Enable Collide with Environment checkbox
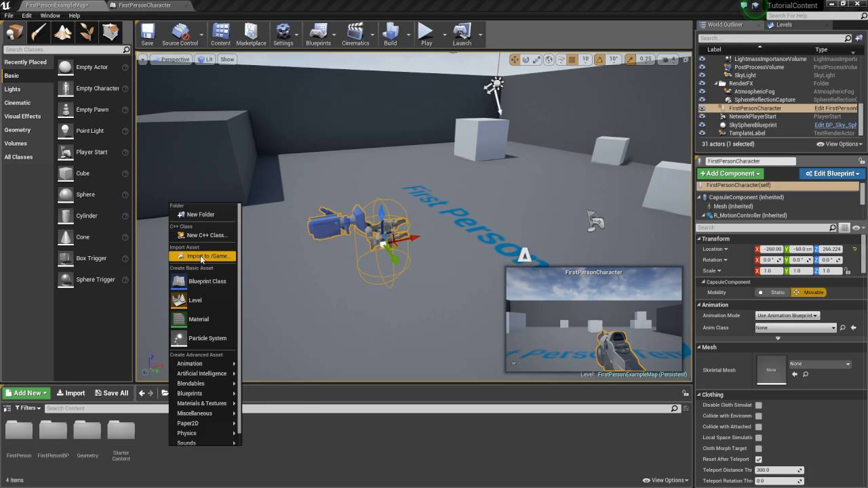The image size is (868, 488). (x=758, y=415)
